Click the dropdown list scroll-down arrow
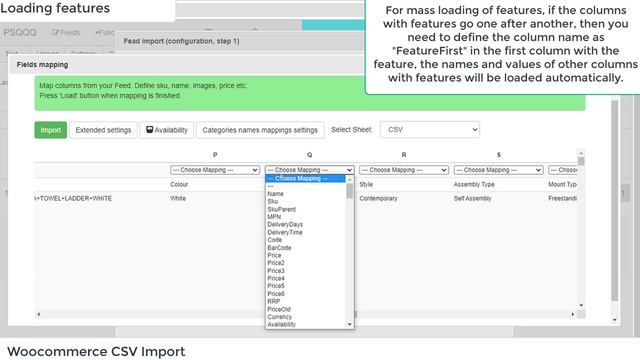640x360 pixels. tap(350, 325)
